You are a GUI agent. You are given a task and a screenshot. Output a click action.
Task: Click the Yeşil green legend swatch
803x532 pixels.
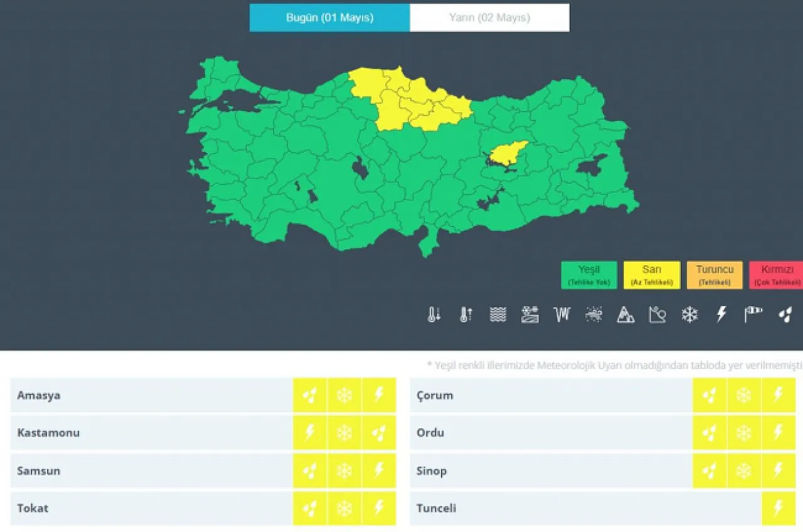[x=589, y=275]
